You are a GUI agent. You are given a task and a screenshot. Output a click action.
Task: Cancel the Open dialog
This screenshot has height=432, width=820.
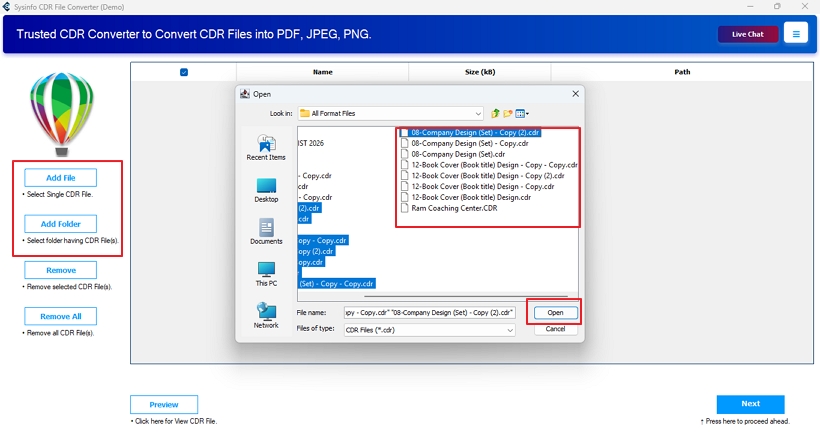click(555, 329)
